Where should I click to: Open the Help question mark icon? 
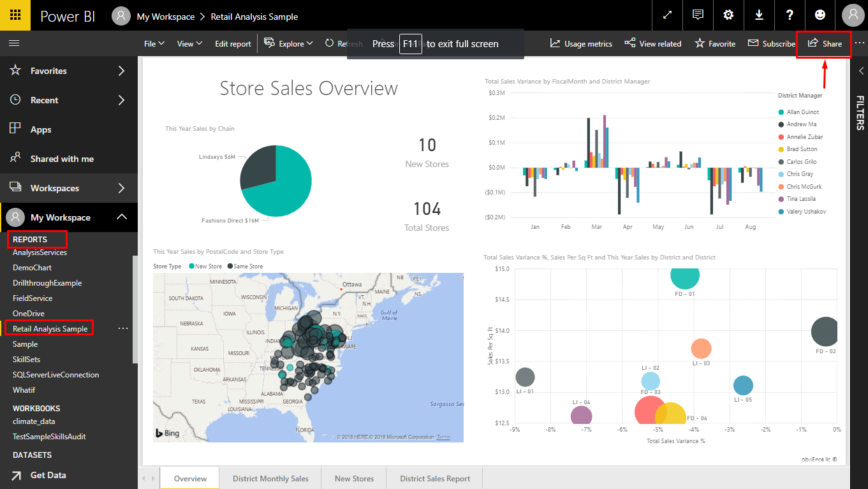(x=790, y=15)
